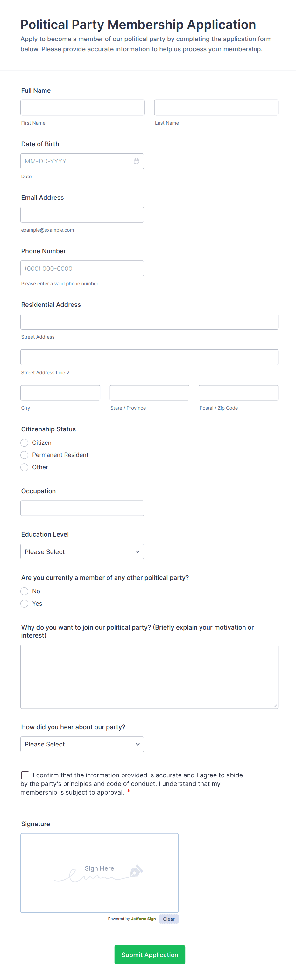Screen dimensions: 296x980
Task: Open the 'How did you hear' dropdown
Action: pos(82,744)
